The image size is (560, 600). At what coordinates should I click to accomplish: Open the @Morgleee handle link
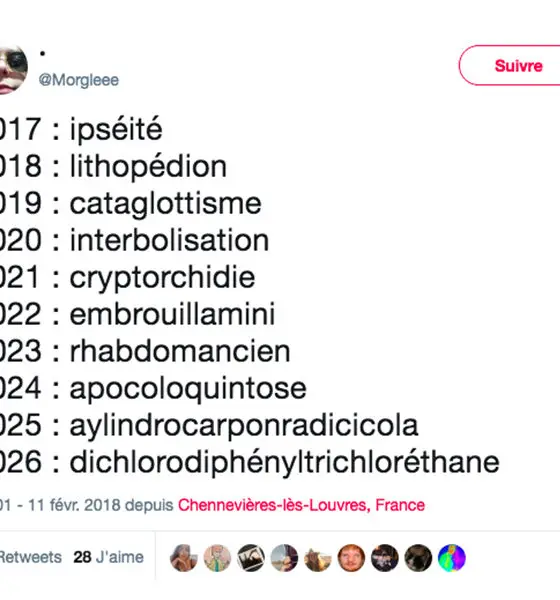tap(78, 80)
